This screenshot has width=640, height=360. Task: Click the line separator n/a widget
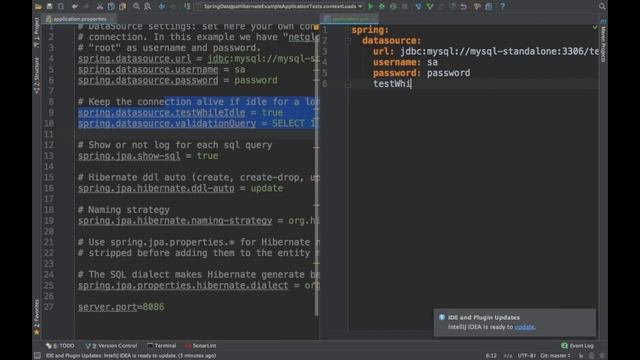tap(507, 356)
